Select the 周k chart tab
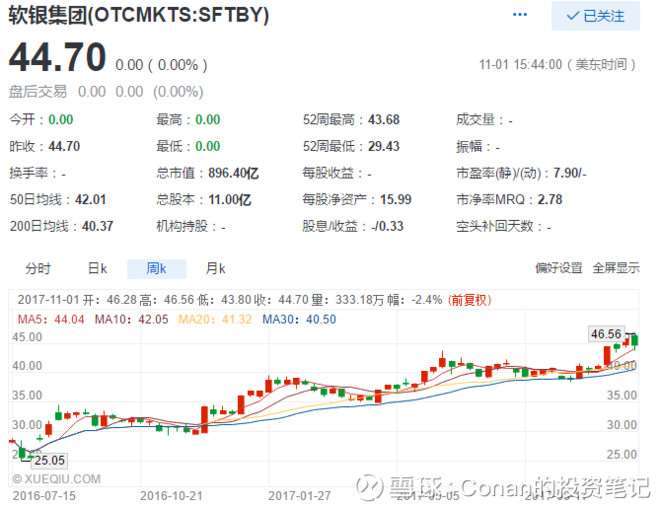Screen dimensions: 660x505 tap(157, 268)
